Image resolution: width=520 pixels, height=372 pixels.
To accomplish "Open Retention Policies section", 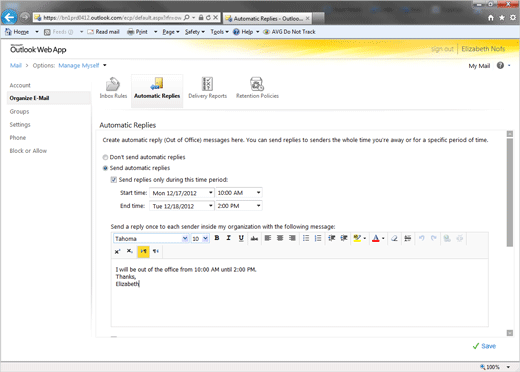I will [257, 88].
